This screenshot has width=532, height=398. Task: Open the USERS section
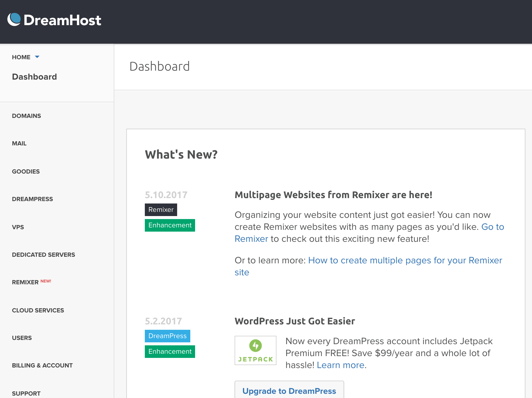point(22,338)
